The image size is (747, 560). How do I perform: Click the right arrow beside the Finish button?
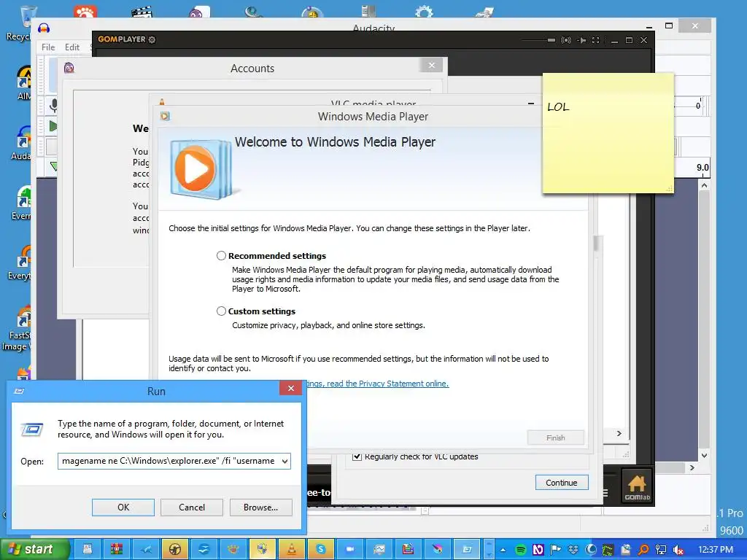(619, 433)
